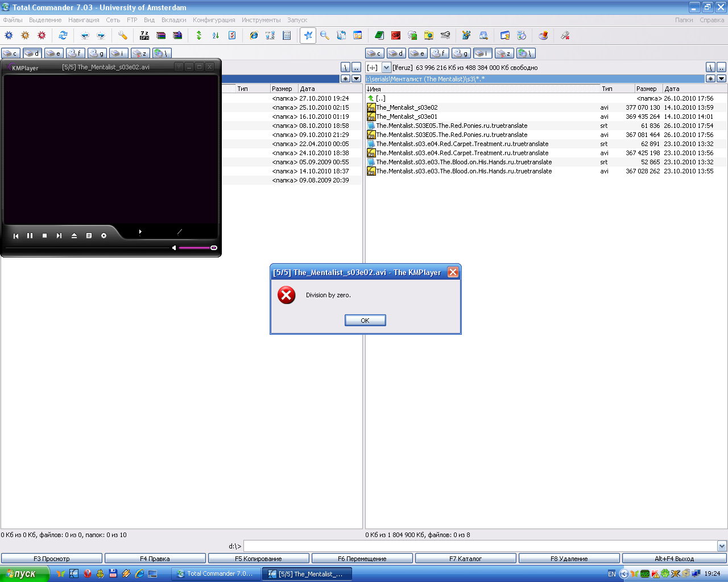
Task: Click F8 Удаление button
Action: tap(569, 559)
